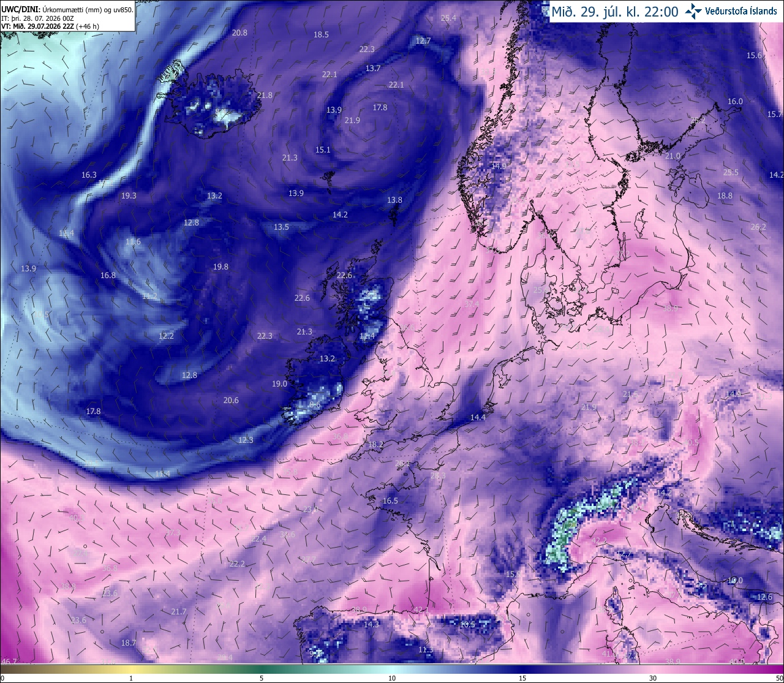Click the UWC/DINI Úrkomumætti title text

tap(67, 9)
